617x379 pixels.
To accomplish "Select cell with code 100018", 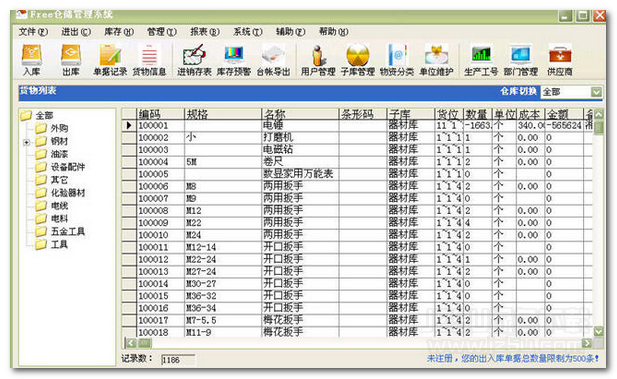I will click(x=160, y=333).
